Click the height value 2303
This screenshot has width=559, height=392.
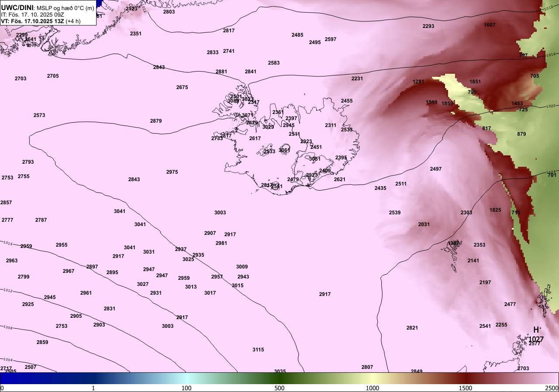[x=466, y=213]
